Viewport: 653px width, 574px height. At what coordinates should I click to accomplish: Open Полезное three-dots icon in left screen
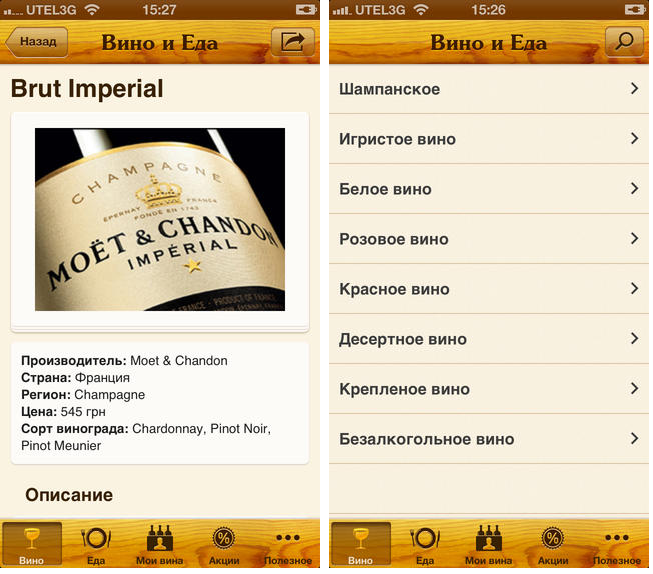tap(288, 538)
